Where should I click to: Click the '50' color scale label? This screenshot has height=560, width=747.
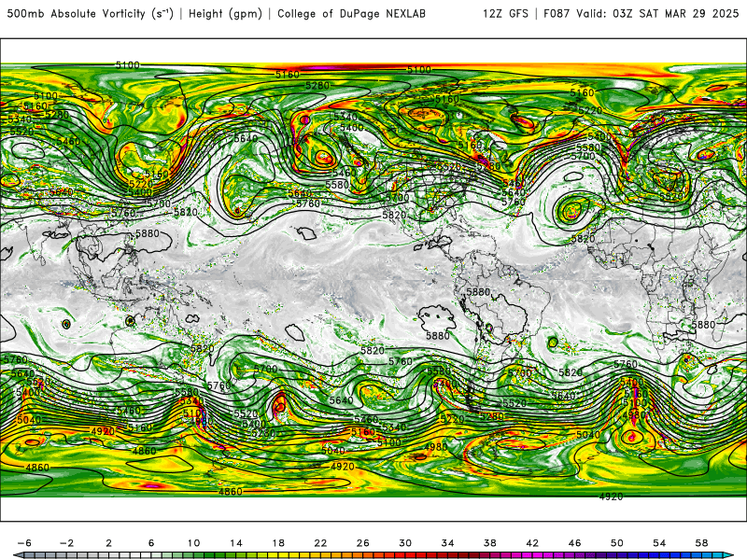617,543
